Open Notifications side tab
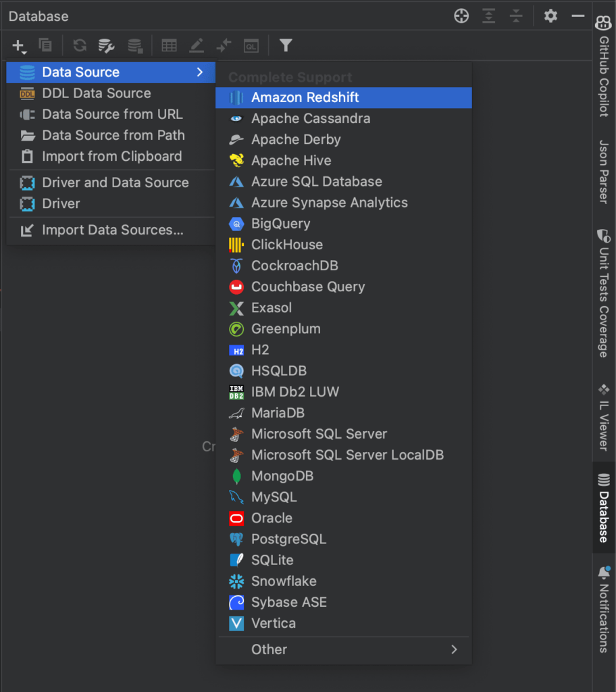616x692 pixels. coord(604,610)
